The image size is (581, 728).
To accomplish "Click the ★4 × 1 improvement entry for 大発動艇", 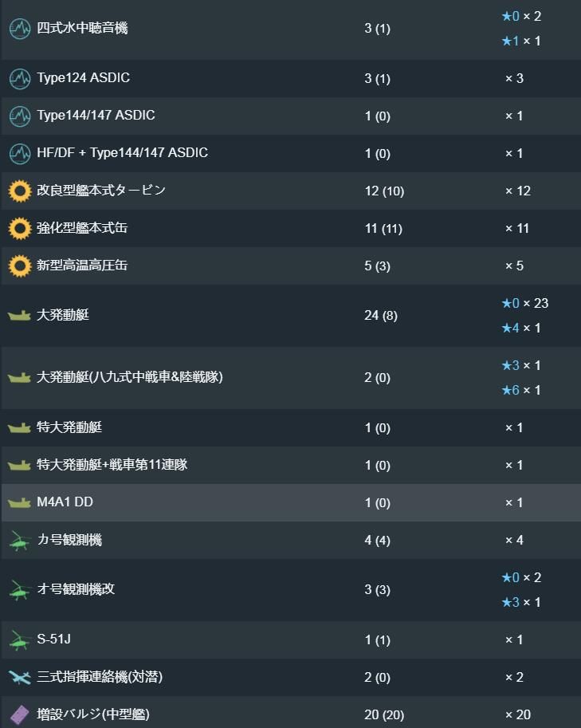I will [x=521, y=329].
